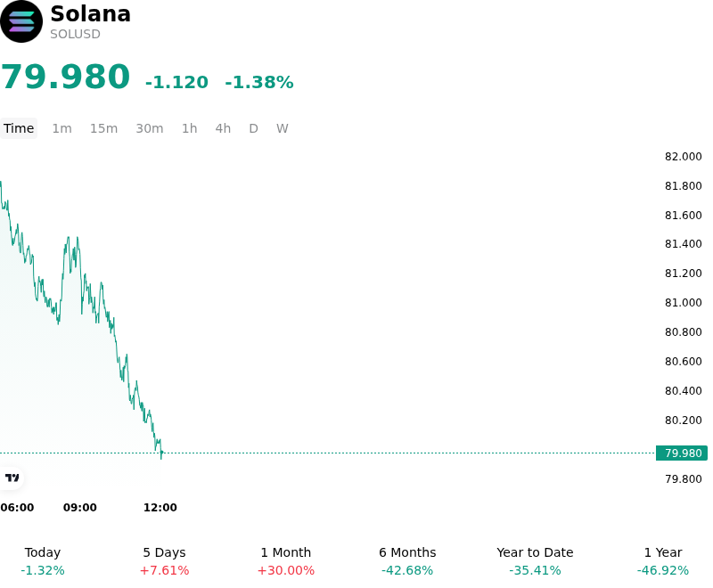Choose the 4h interval
Image resolution: width=713 pixels, height=588 pixels.
tap(223, 128)
